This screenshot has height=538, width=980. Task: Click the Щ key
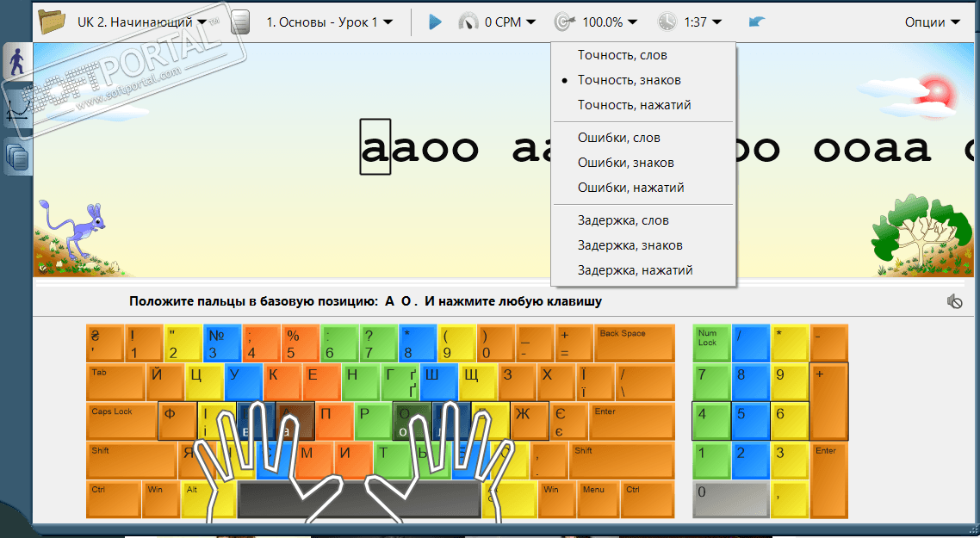(478, 382)
